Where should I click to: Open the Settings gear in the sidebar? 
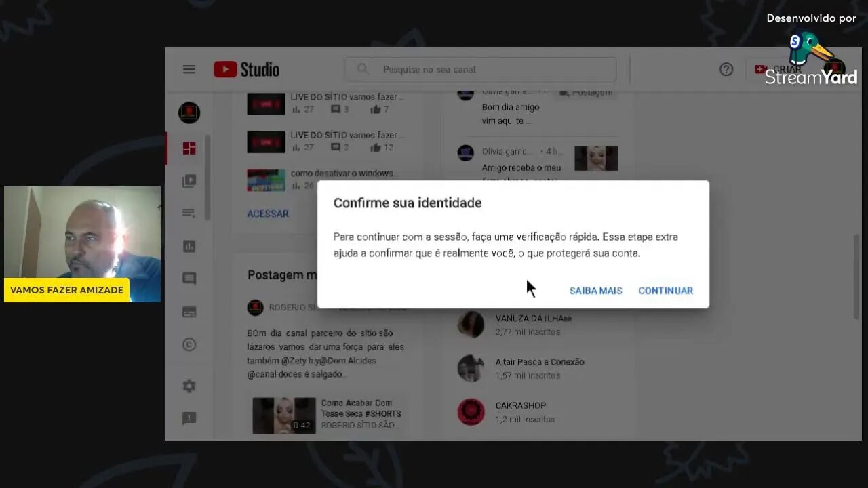pyautogui.click(x=189, y=386)
